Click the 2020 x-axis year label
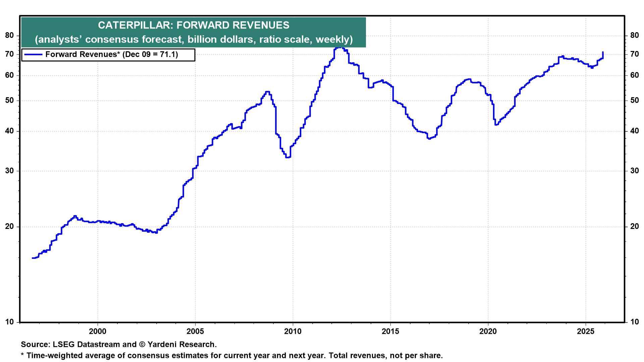 click(488, 331)
